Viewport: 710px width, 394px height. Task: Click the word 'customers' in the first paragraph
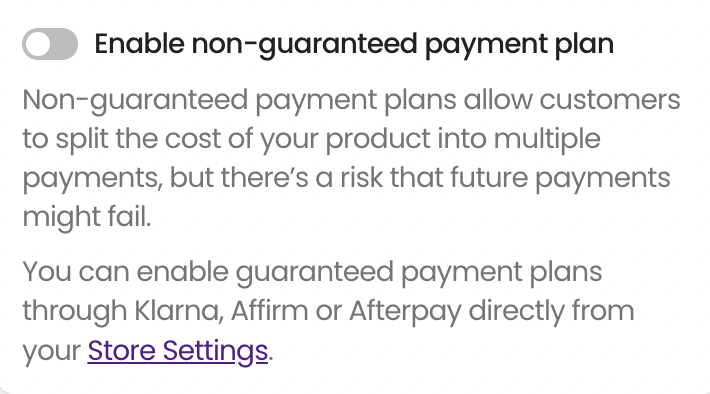point(610,100)
